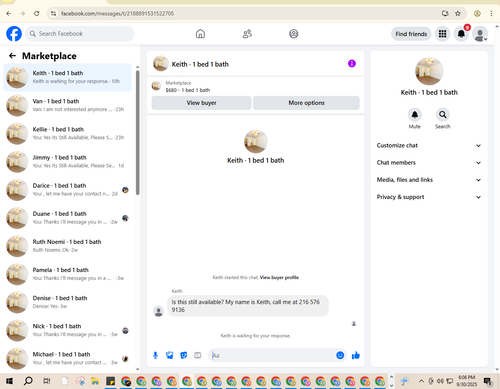Viewport: 500px width, 389px height.
Task: Go back in browser history
Action: (x=9, y=13)
